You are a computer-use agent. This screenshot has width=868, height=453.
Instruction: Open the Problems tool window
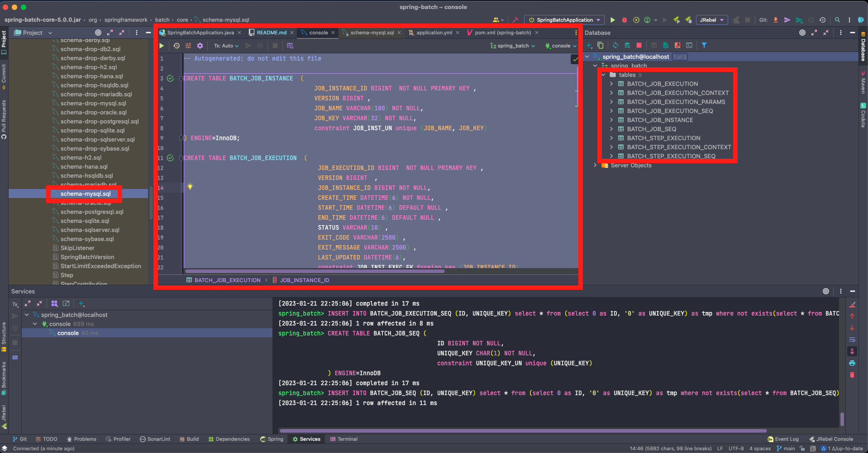tap(81, 439)
